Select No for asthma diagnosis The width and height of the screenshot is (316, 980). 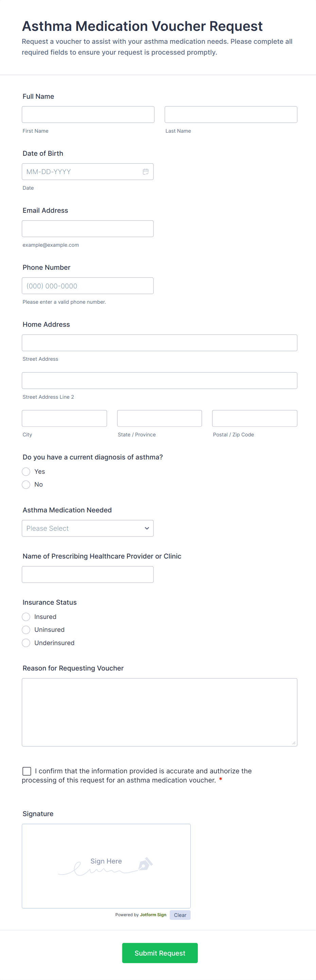click(x=26, y=484)
